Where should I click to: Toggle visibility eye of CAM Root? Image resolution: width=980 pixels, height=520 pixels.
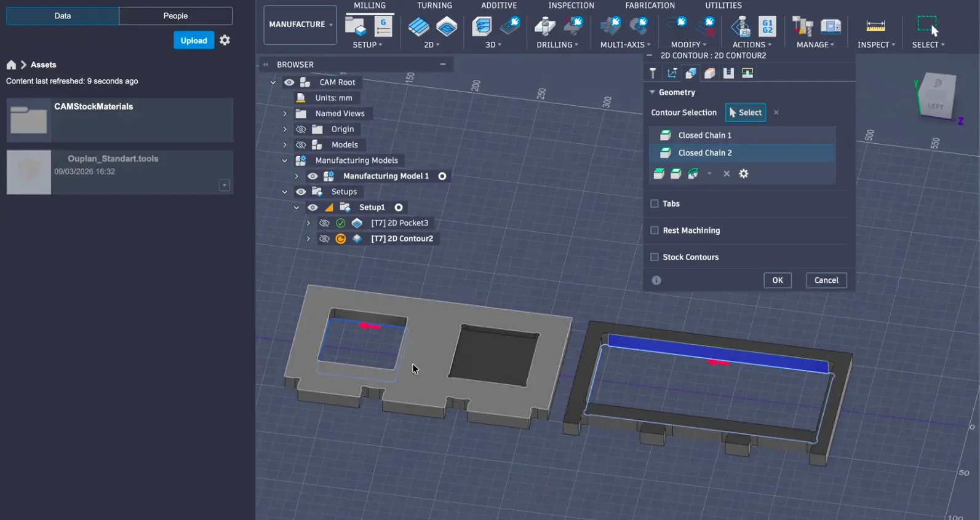pyautogui.click(x=289, y=82)
